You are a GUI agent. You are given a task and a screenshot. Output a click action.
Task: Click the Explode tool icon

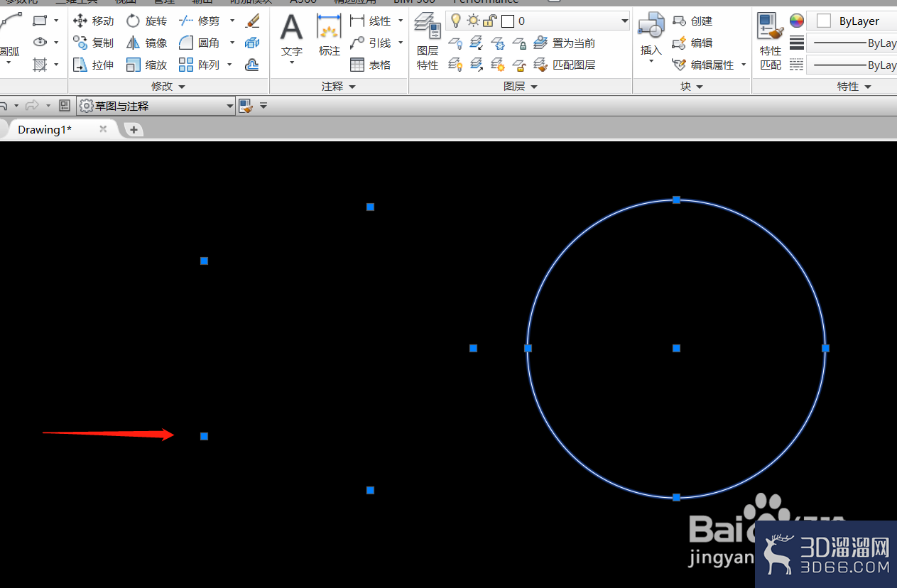tap(252, 43)
